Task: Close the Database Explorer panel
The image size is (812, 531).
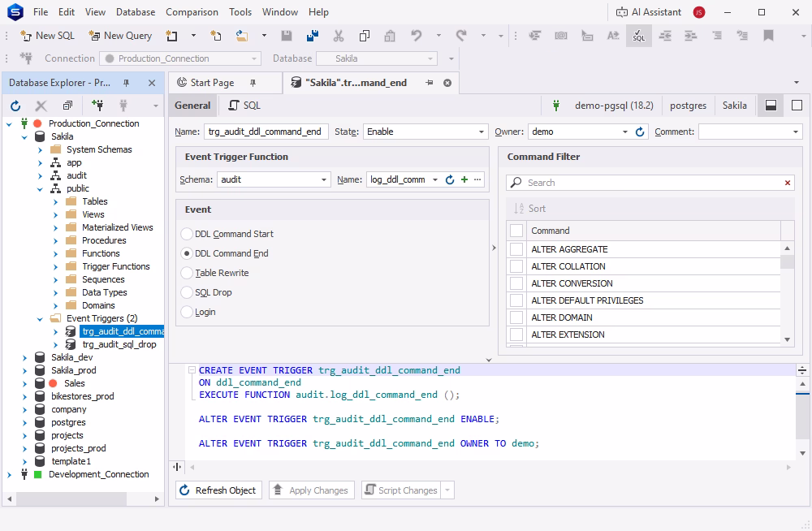Action: point(152,83)
